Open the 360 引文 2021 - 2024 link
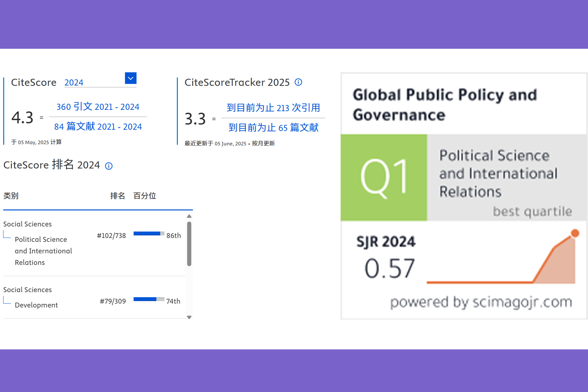The width and height of the screenshot is (588, 392). tap(98, 107)
